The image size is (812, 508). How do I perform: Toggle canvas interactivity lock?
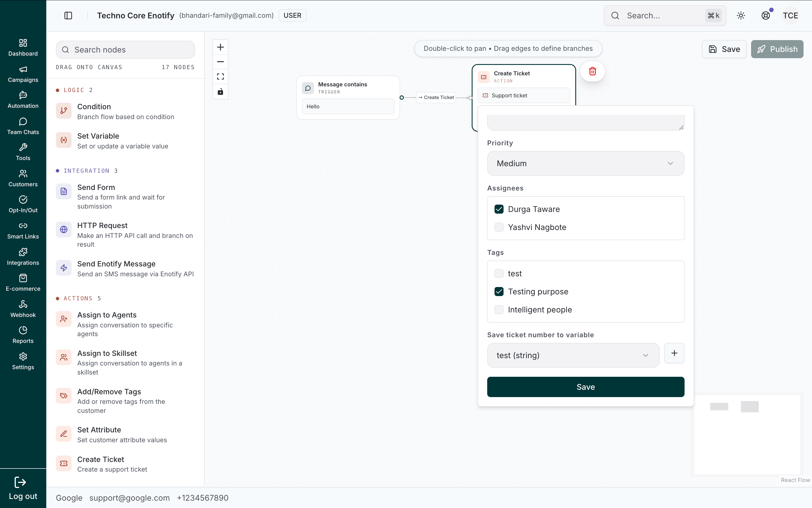pos(220,92)
